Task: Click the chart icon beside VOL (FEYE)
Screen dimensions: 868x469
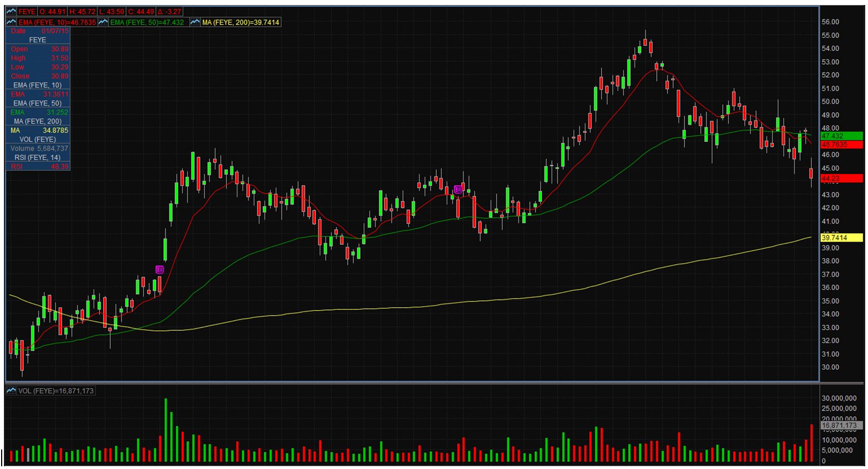Action: pyautogui.click(x=11, y=391)
